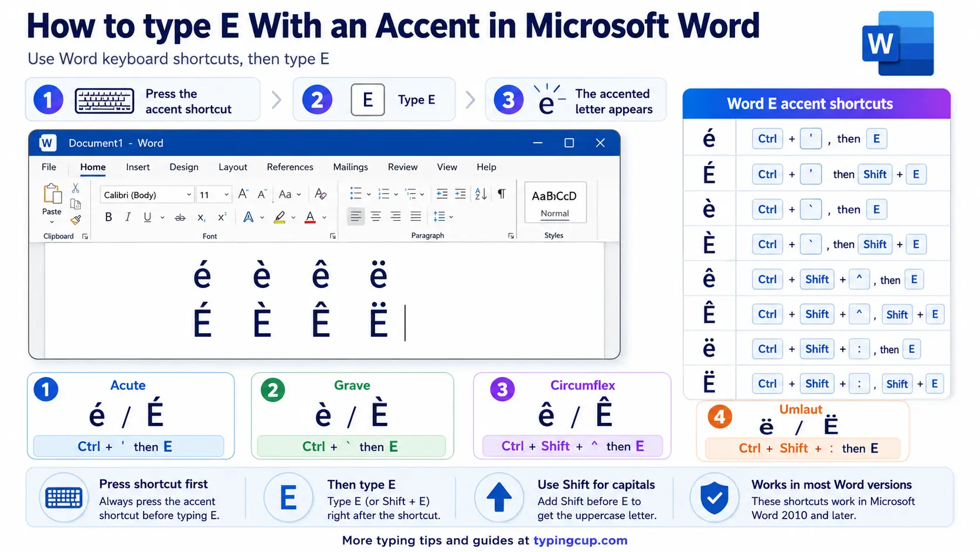
Task: Click the typingcup.com link
Action: click(x=580, y=540)
